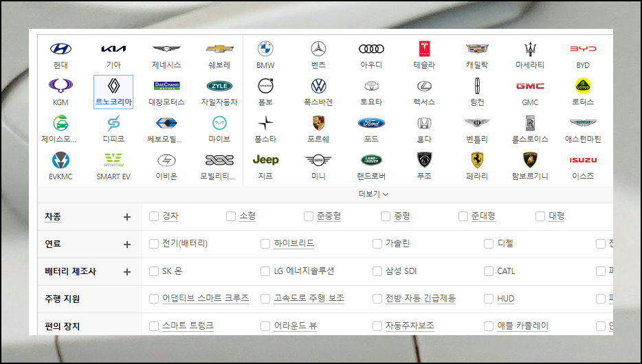Select the Volkswagen (폭스바겐) logo

[x=318, y=86]
